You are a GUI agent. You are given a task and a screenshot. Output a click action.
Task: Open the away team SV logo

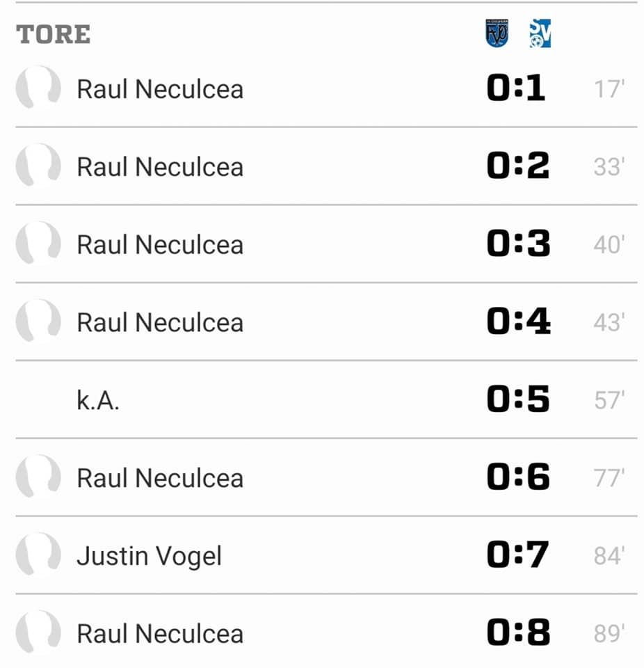coord(540,33)
